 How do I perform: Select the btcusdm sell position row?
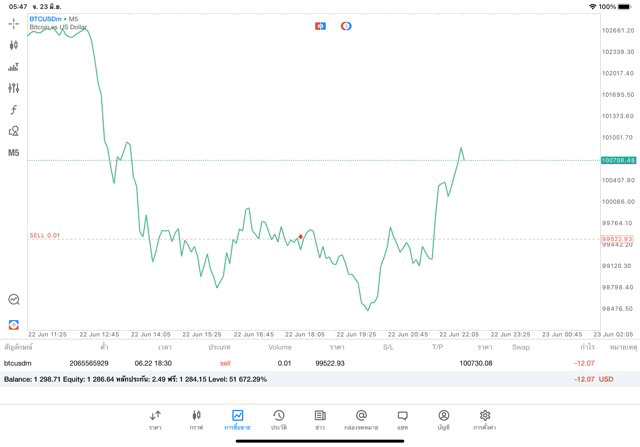point(300,363)
